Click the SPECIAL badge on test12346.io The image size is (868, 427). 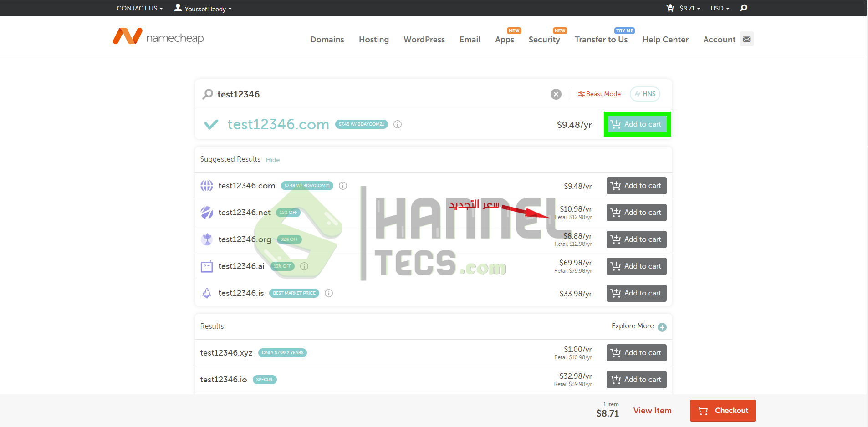(x=265, y=380)
